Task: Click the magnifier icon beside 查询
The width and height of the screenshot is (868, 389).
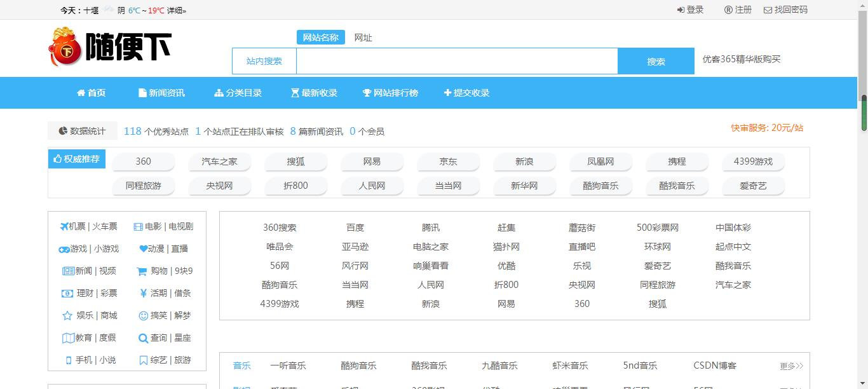Action: point(143,338)
